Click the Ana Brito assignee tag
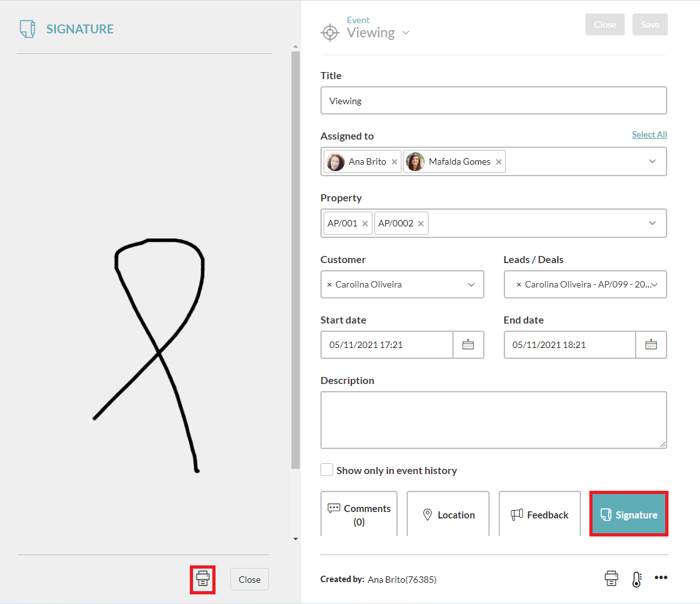700x604 pixels. 362,161
